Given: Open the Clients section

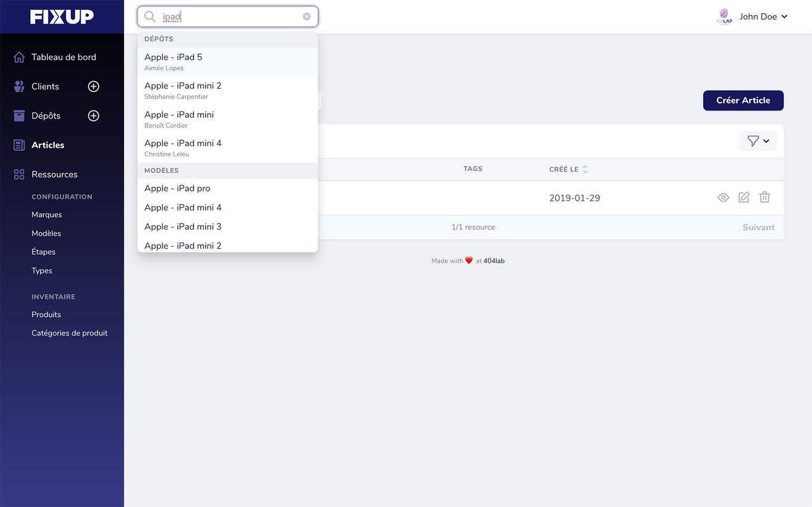Looking at the screenshot, I should pyautogui.click(x=45, y=87).
